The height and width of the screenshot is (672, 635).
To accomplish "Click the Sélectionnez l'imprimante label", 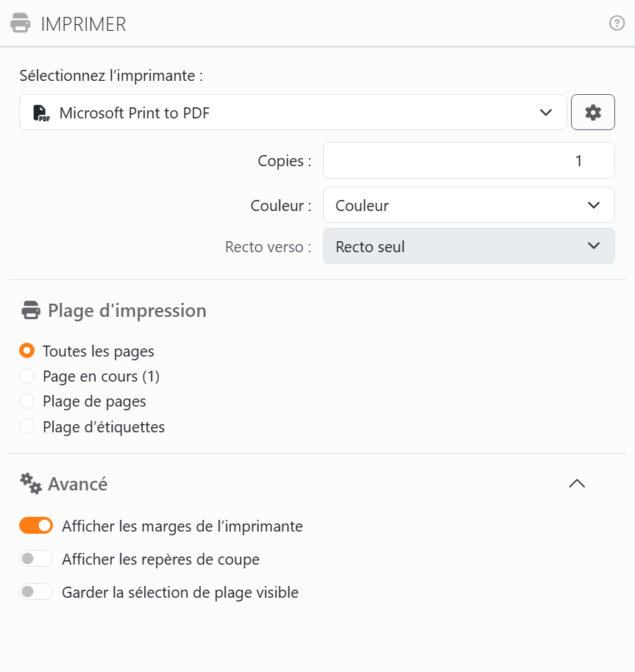I will tap(111, 76).
